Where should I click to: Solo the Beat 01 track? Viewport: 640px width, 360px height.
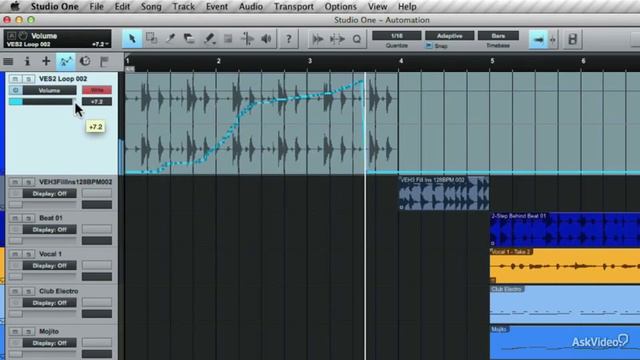pos(29,218)
